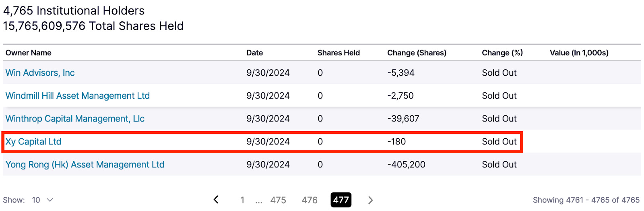
Task: Open Winthrop Capital Management, Llc
Action: (x=75, y=119)
